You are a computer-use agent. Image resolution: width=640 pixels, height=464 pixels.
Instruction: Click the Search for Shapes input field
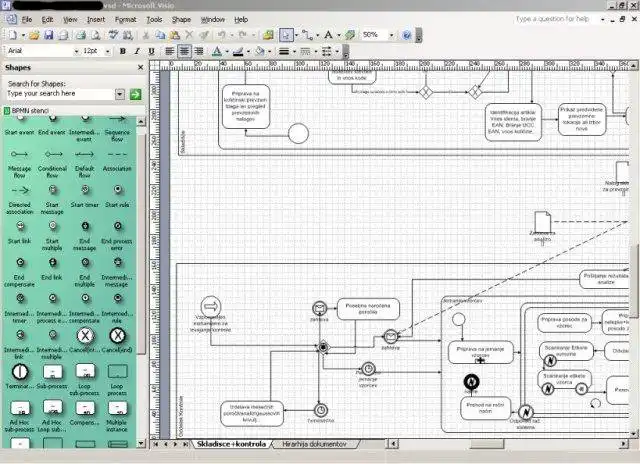(x=60, y=94)
